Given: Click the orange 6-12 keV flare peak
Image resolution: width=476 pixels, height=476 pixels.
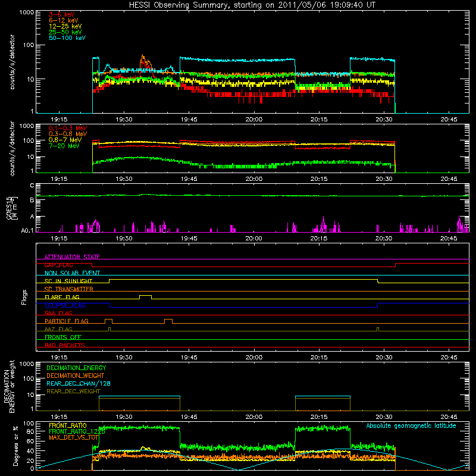Looking at the screenshot, I should coord(143,56).
